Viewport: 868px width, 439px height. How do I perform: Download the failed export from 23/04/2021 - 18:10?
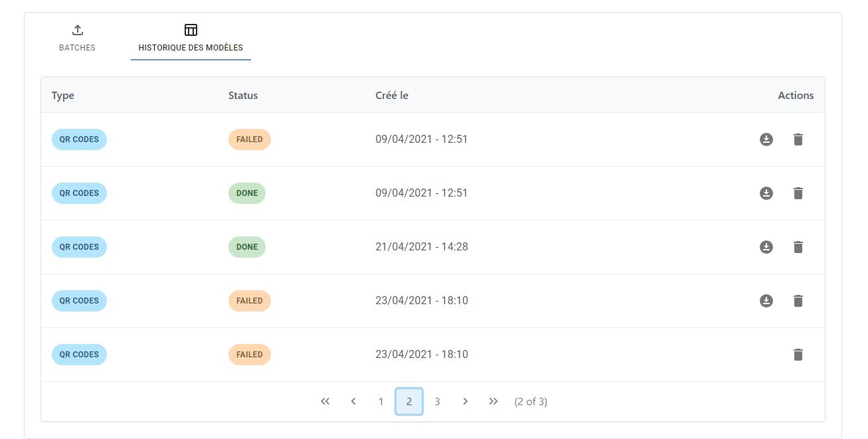[x=766, y=300]
